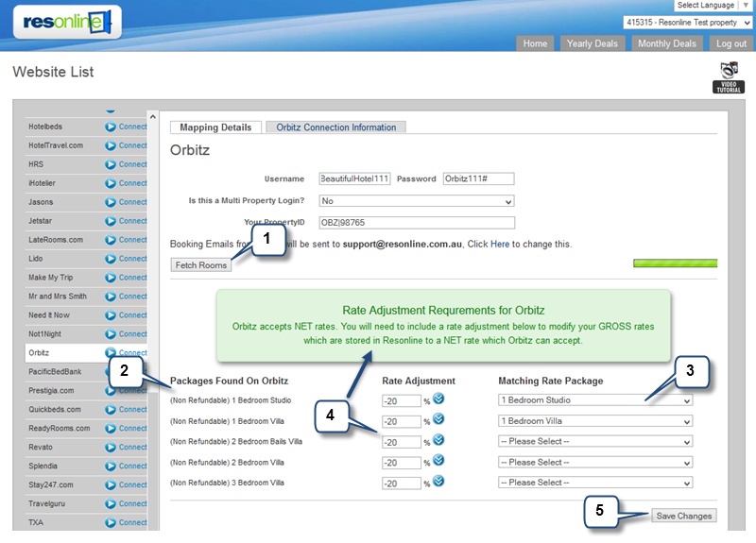The image size is (756, 543).
Task: Click Connect arrow icon for HRS
Action: point(111,164)
